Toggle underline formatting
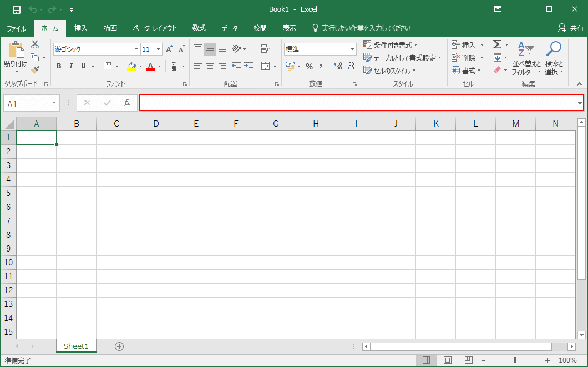 tap(83, 66)
